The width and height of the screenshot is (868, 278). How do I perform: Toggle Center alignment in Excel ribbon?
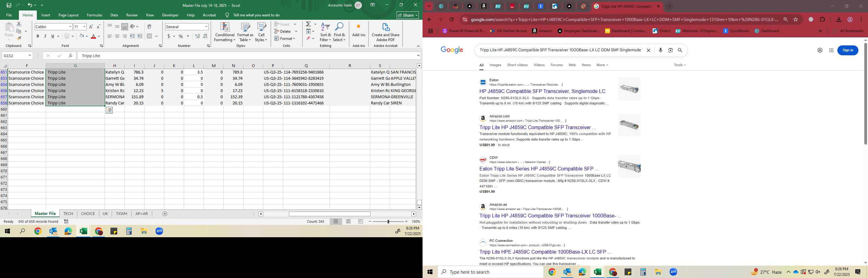click(x=117, y=36)
